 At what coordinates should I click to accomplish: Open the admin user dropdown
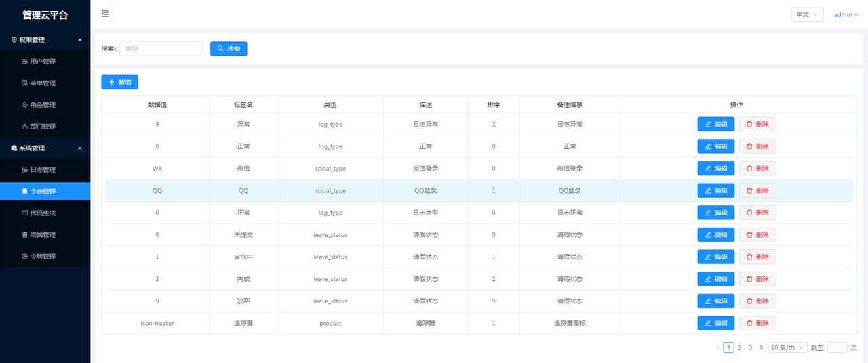coord(846,14)
